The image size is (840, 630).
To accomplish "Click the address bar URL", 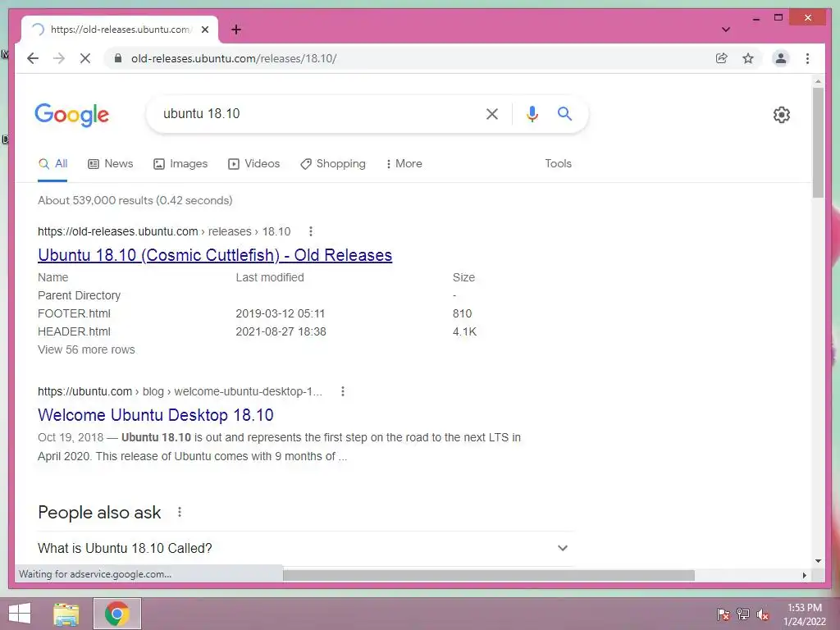I will click(x=234, y=58).
